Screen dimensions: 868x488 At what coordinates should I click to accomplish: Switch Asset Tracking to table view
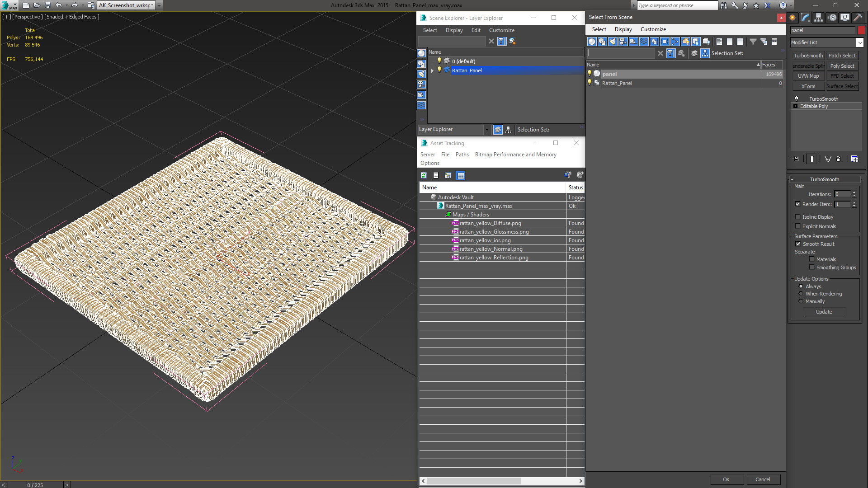click(x=460, y=175)
